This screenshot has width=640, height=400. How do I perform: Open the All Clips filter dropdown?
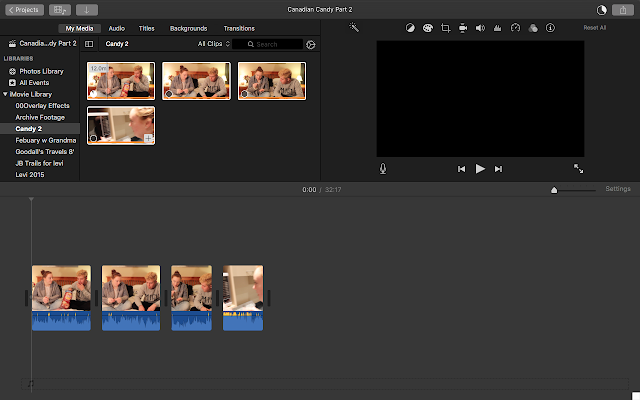pyautogui.click(x=214, y=44)
